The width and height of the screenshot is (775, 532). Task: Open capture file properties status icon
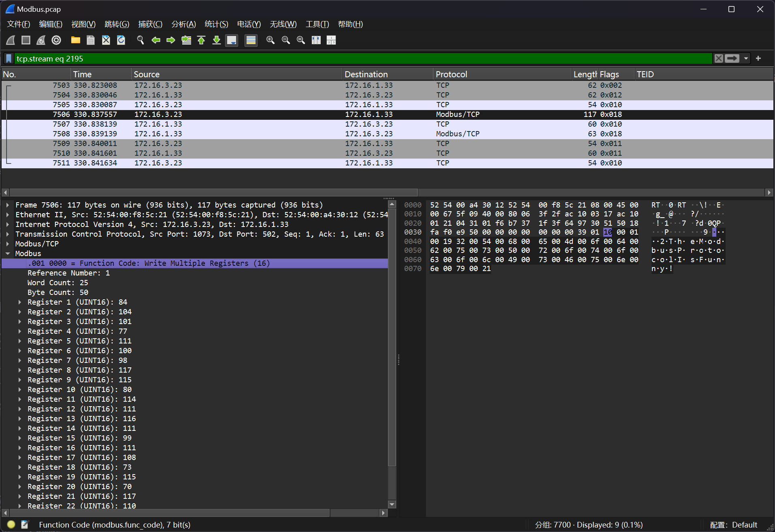coord(25,525)
